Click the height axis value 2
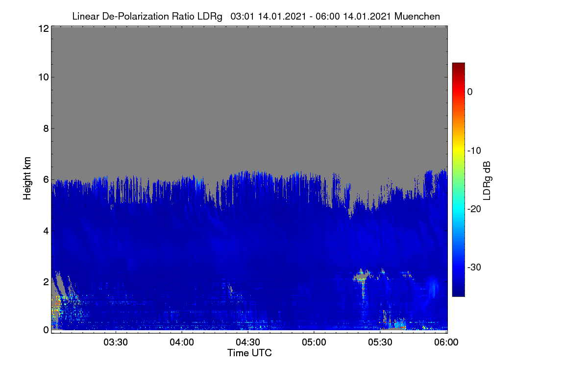 coord(45,281)
